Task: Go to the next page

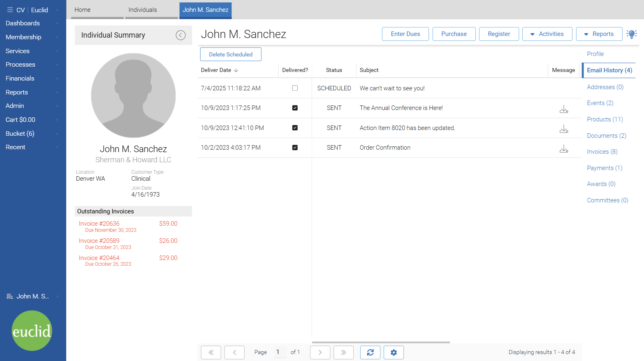Action: pyautogui.click(x=320, y=352)
